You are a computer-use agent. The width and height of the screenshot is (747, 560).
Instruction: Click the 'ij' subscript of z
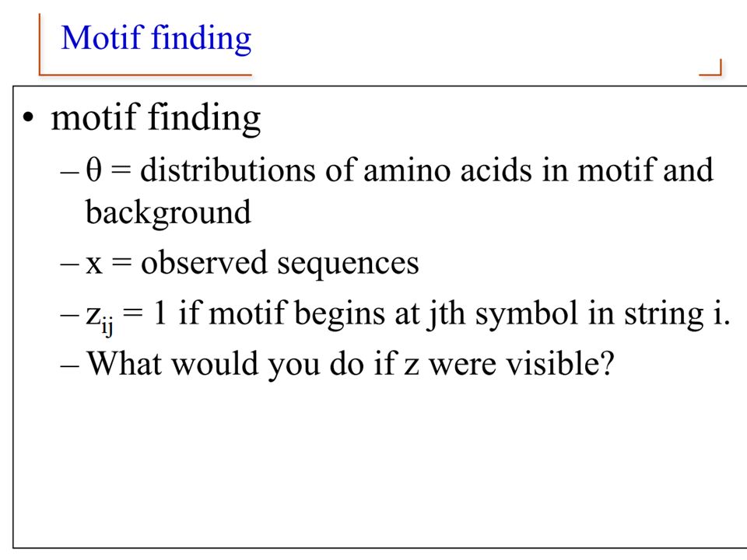107,327
